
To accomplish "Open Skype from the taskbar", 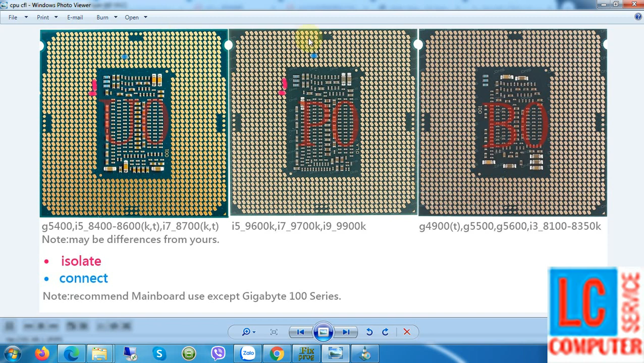I will point(159,353).
